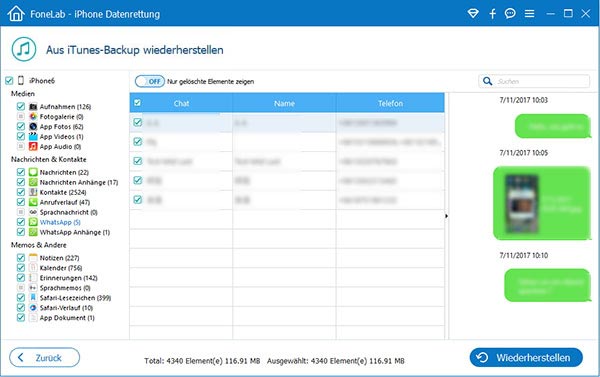
Task: Open the diamond purchase icon
Action: tap(473, 14)
